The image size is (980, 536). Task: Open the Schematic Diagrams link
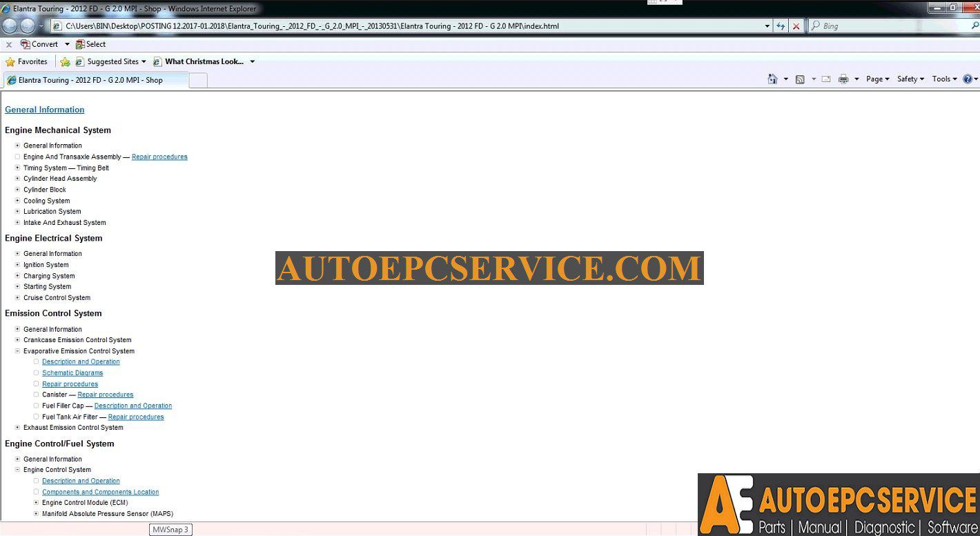click(x=72, y=373)
